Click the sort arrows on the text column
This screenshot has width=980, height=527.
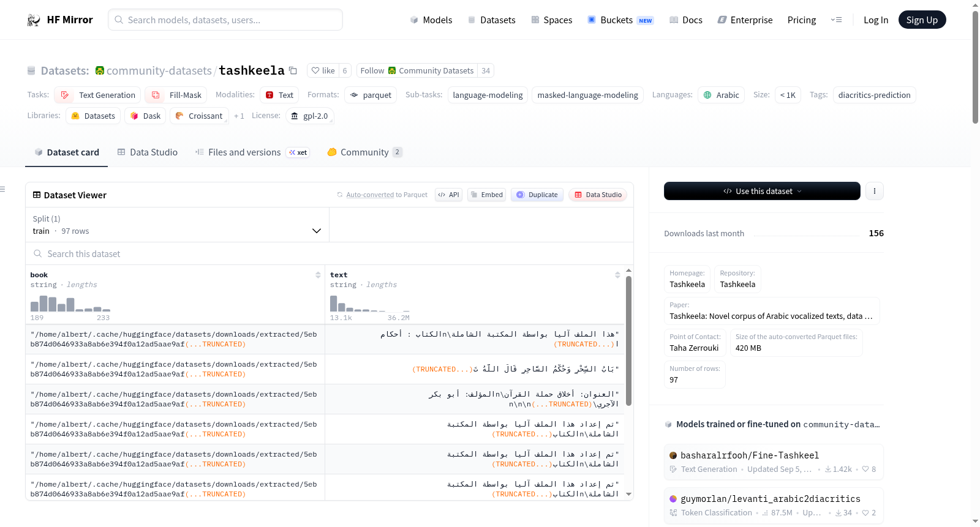617,275
